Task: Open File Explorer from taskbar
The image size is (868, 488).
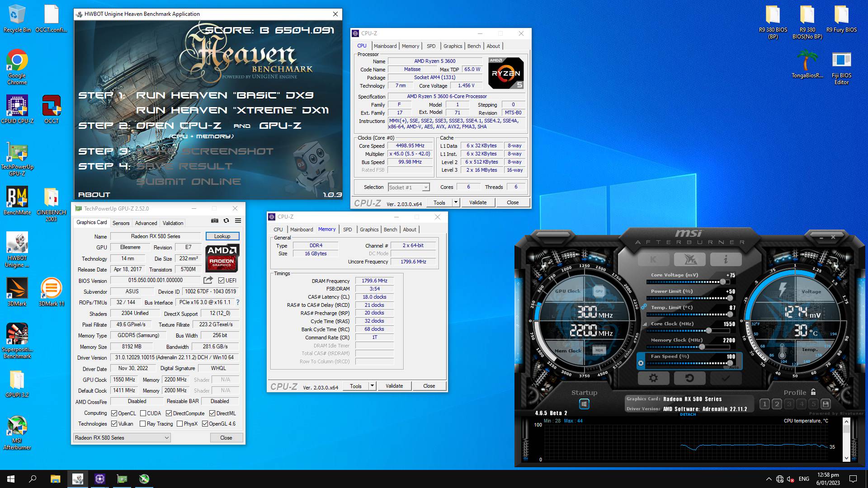Action: point(55,479)
